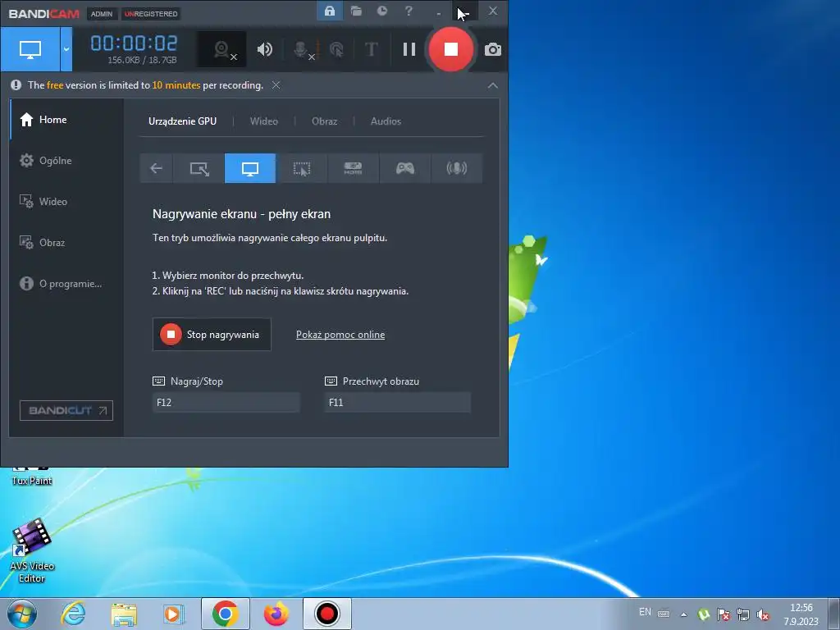Screen dimensions: 840x630
Task: Expand the recording mode dropdown arrow
Action: (66, 49)
